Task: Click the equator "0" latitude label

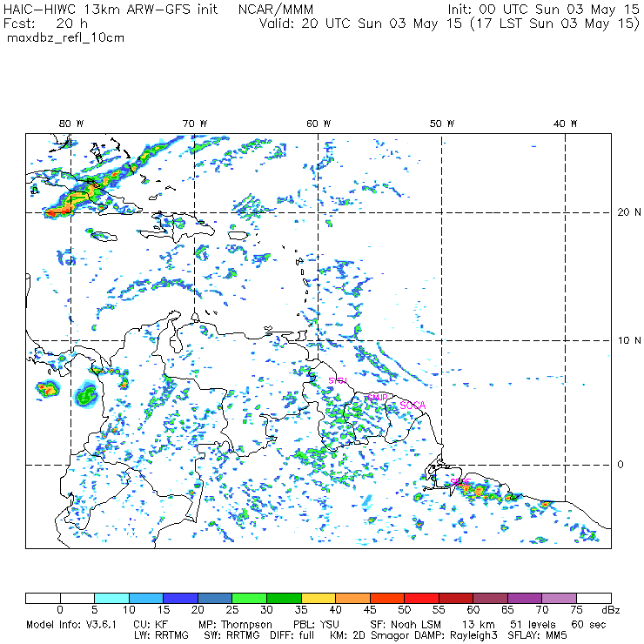Action: pyautogui.click(x=621, y=464)
